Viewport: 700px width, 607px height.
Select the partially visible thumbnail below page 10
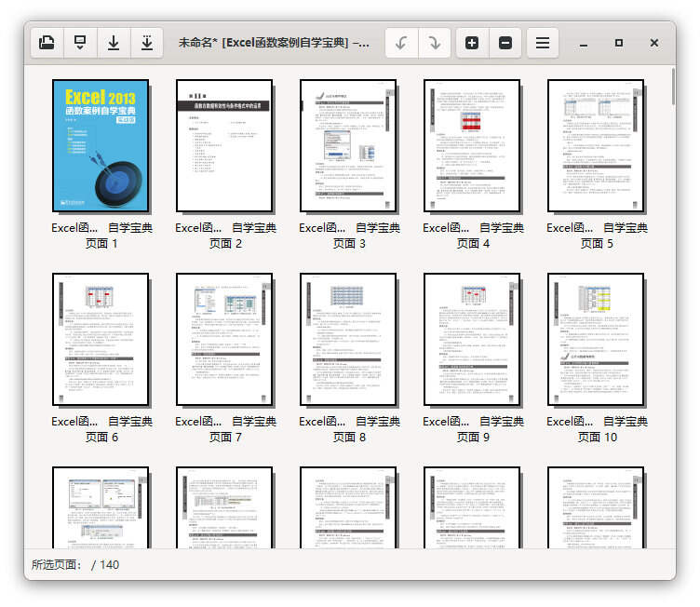(x=596, y=507)
